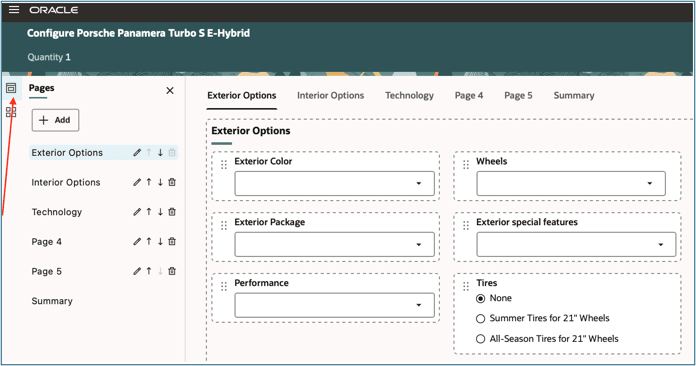Delete Page 4
Image resolution: width=696 pixels, height=366 pixels.
(172, 242)
